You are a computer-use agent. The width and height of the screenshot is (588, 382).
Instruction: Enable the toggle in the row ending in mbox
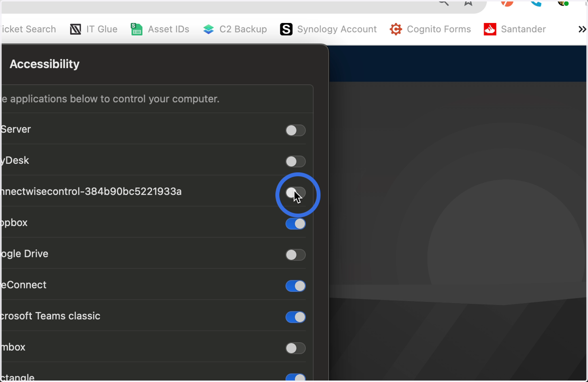click(295, 348)
